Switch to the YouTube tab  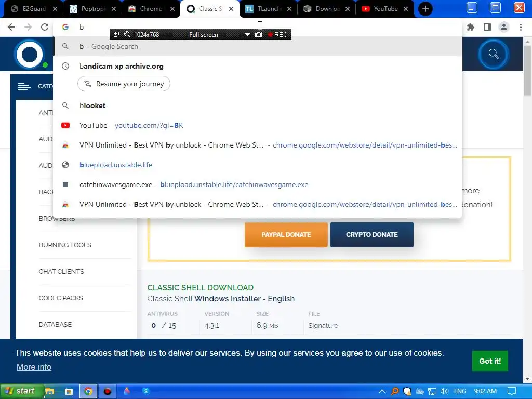pos(385,9)
